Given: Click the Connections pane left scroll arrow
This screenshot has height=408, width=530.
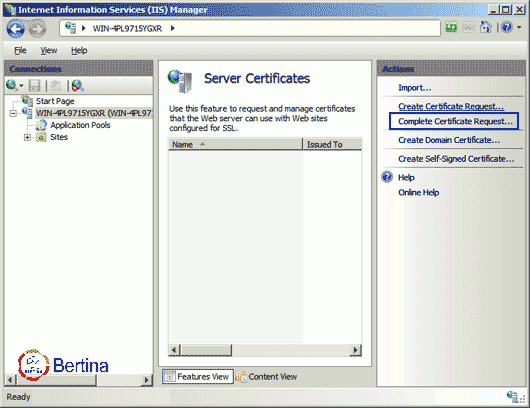Looking at the screenshot, I should pos(9,380).
